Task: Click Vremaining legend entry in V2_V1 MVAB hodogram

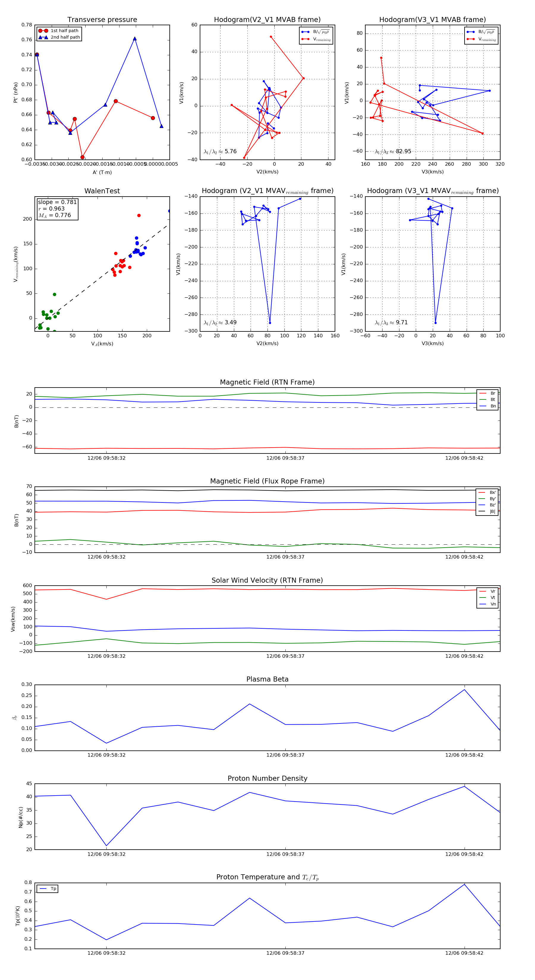Action: click(x=316, y=39)
